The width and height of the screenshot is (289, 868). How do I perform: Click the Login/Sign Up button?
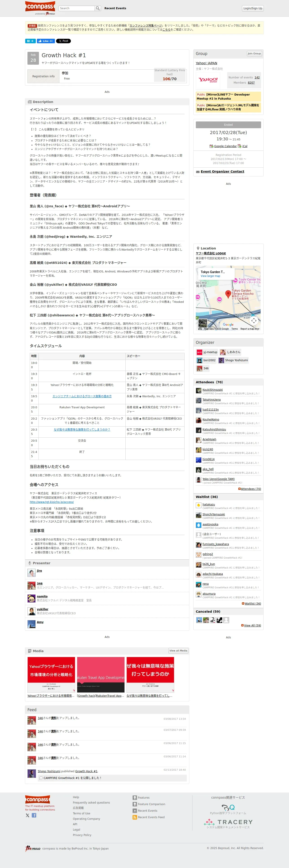253,8
